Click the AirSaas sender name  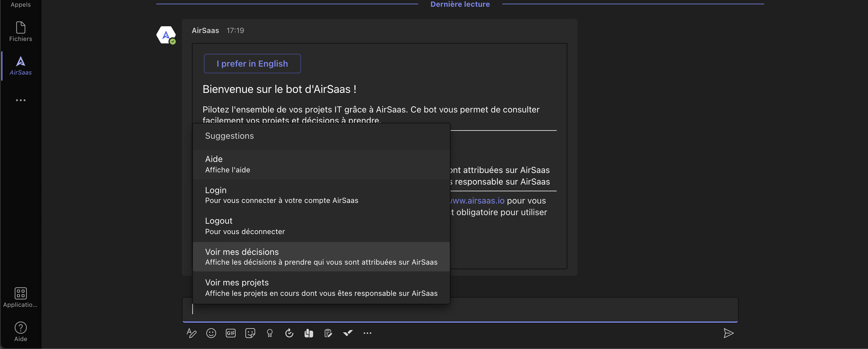tap(205, 30)
